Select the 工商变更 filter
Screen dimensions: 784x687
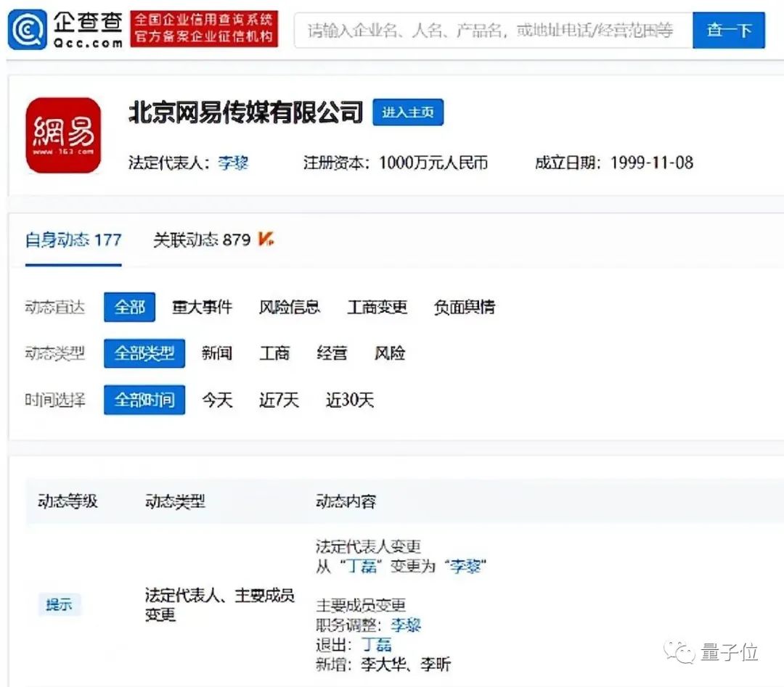pyautogui.click(x=377, y=307)
